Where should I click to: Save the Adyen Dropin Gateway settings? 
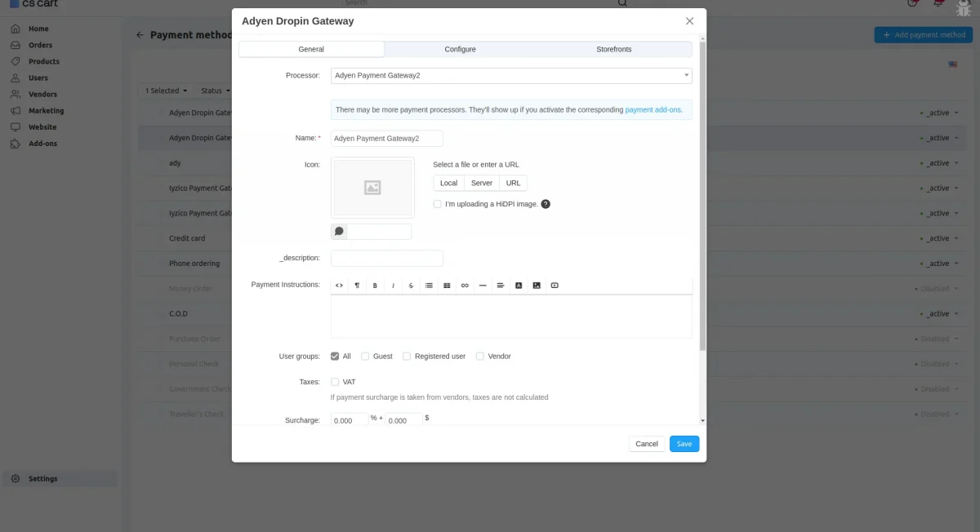click(684, 443)
